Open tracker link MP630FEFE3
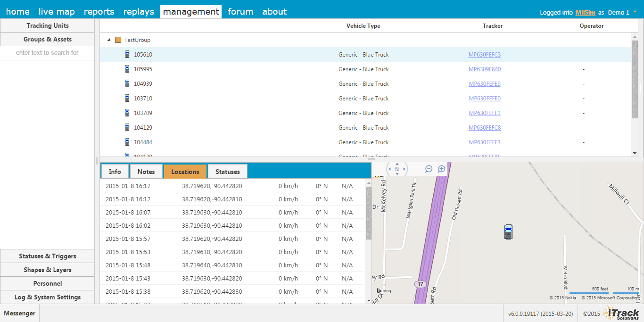Viewport: 644px width, 322px height. coord(485,142)
